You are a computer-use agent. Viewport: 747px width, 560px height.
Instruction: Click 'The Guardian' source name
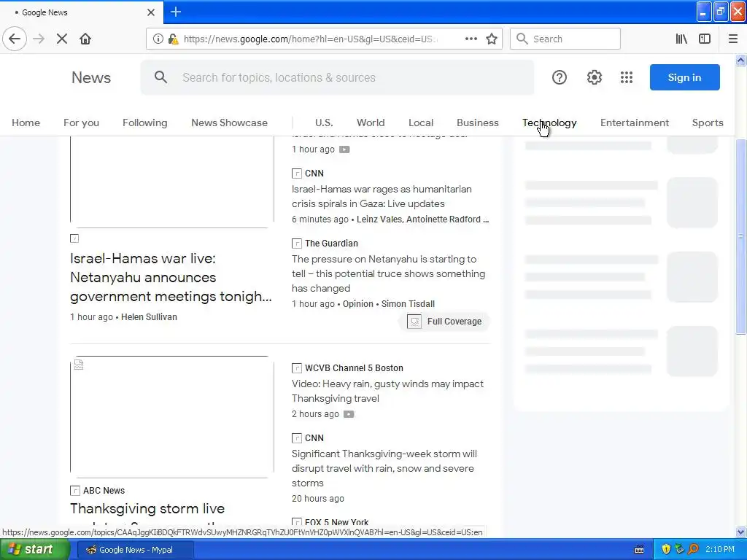(x=331, y=244)
